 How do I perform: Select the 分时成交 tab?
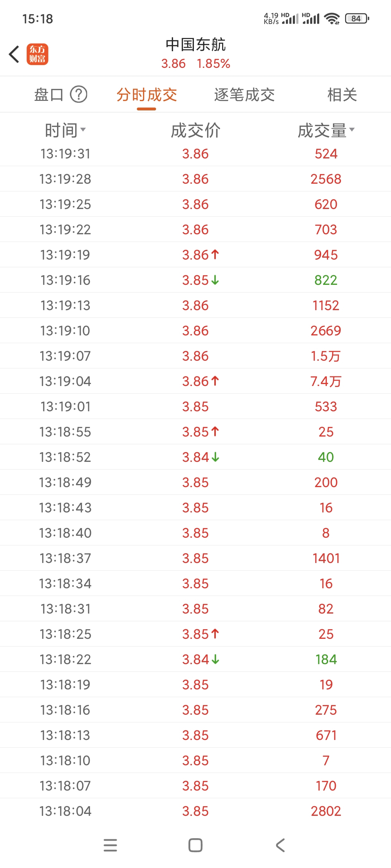point(146,95)
